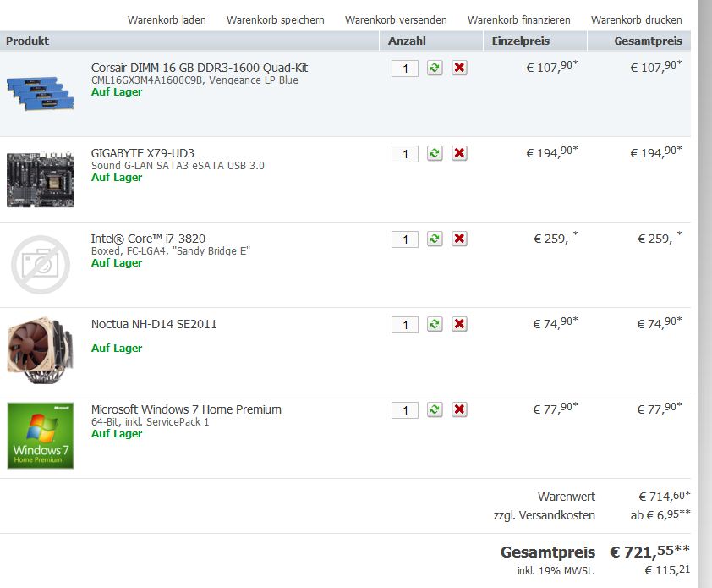Open Intel Core i7-3820 product page
This screenshot has height=588, width=712.
pyautogui.click(x=148, y=239)
